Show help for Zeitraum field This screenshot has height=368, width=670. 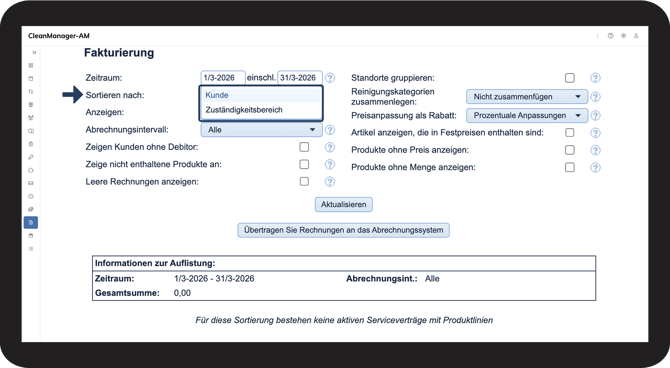click(x=330, y=78)
